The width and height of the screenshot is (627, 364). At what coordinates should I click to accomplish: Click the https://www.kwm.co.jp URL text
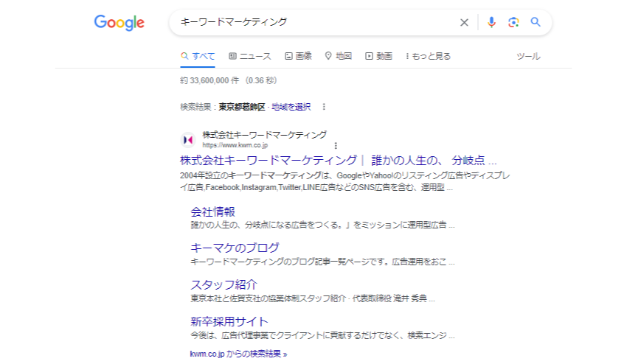coord(235,145)
